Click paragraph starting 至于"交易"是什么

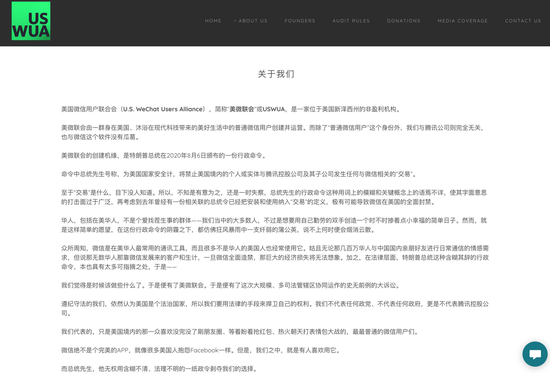tap(274, 197)
